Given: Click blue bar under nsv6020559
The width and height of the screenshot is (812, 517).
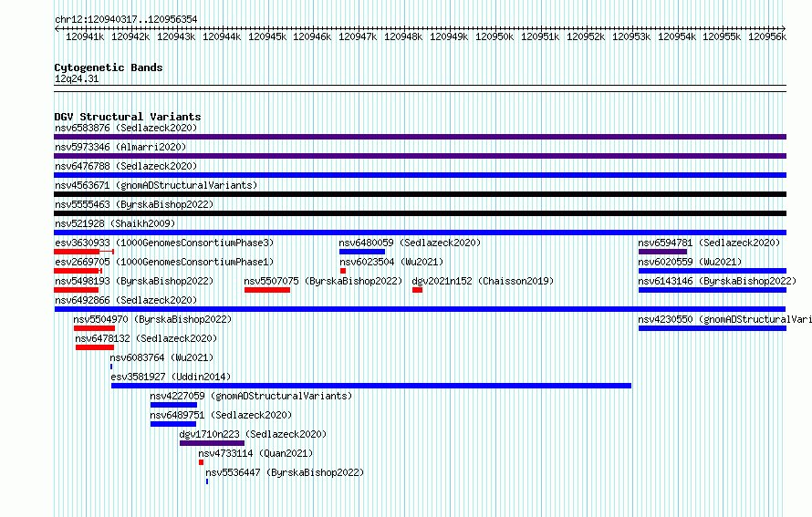Looking at the screenshot, I should pyautogui.click(x=713, y=271).
